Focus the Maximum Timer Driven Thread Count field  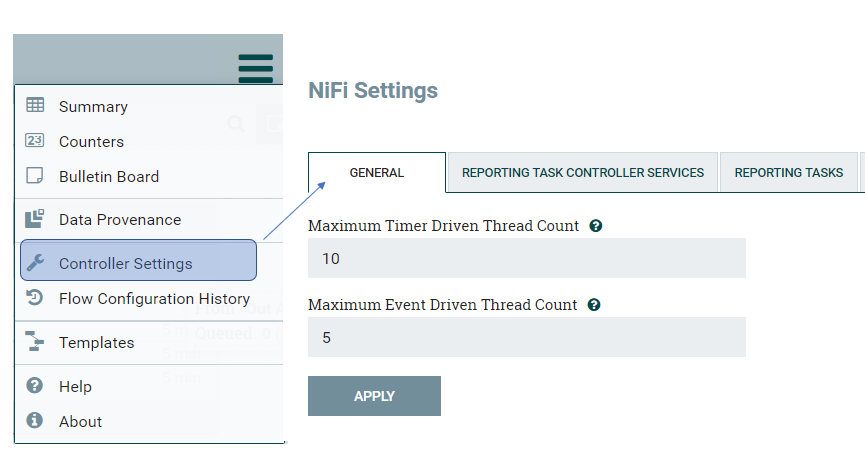527,258
